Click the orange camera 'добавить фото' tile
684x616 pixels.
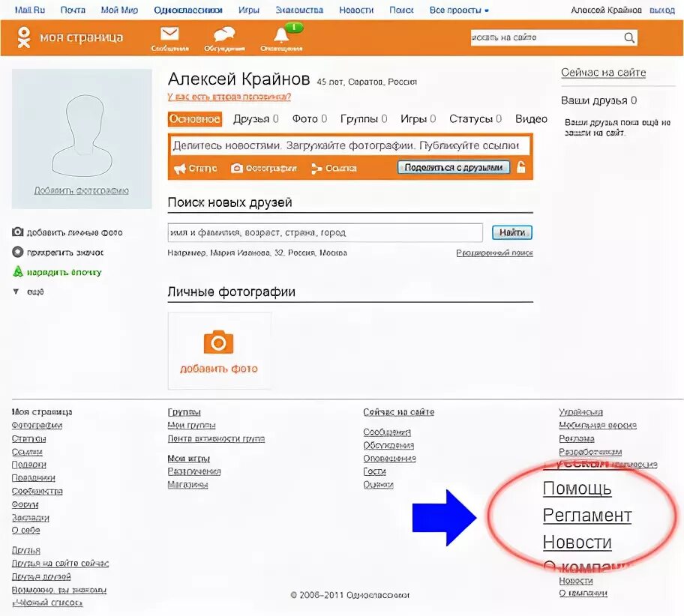coord(219,351)
